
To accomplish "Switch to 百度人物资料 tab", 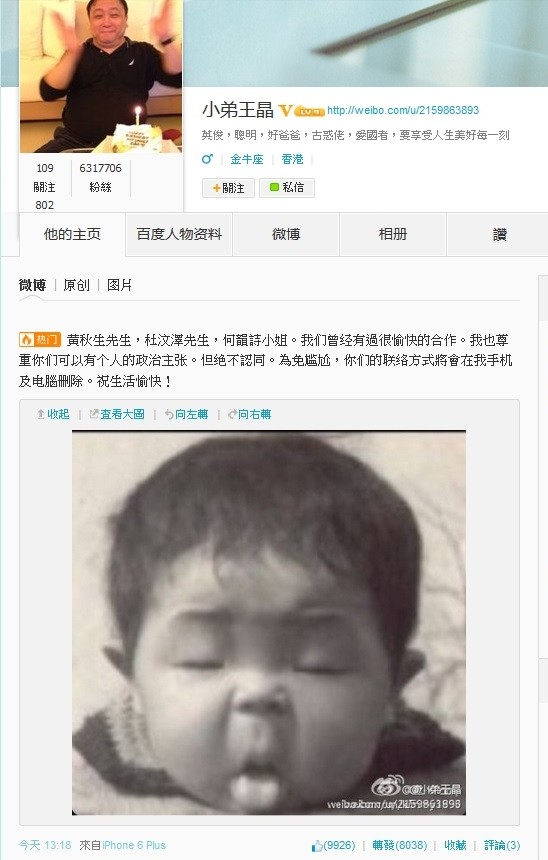I will 179,234.
